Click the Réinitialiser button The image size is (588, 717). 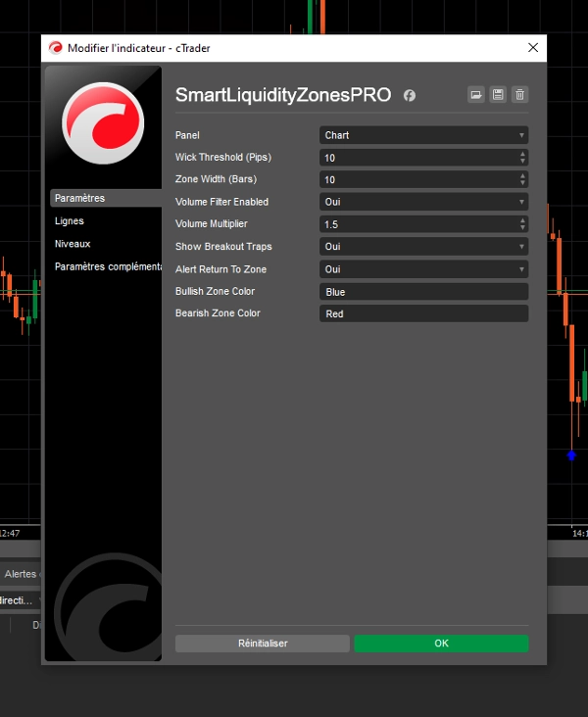pyautogui.click(x=263, y=644)
